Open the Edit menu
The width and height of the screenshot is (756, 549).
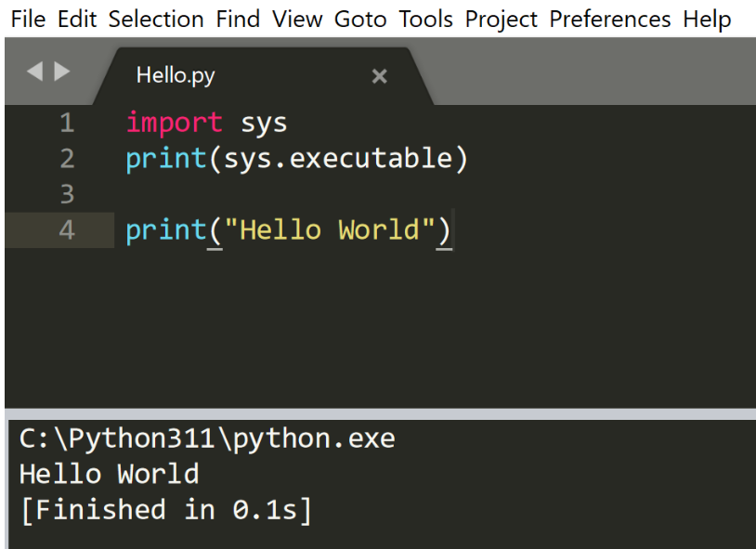[x=77, y=19]
